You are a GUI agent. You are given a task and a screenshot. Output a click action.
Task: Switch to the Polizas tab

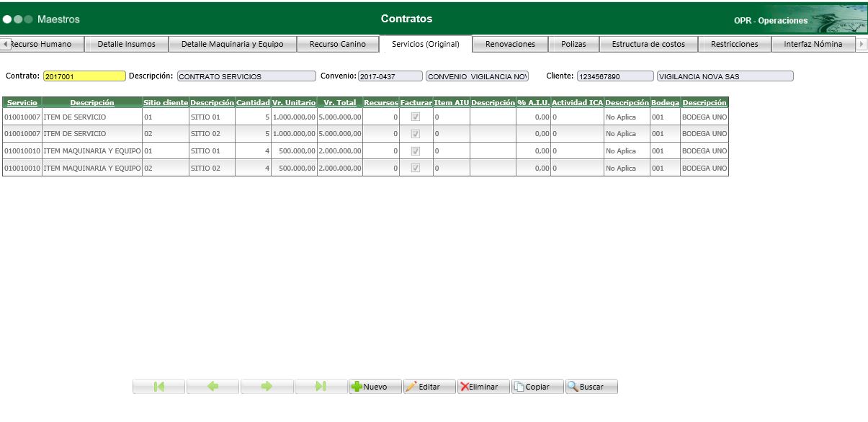pyautogui.click(x=573, y=44)
